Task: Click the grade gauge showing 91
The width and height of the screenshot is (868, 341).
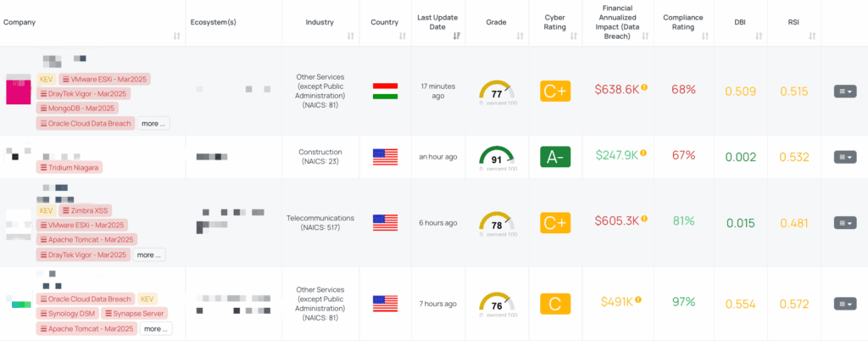Action: click(x=496, y=158)
